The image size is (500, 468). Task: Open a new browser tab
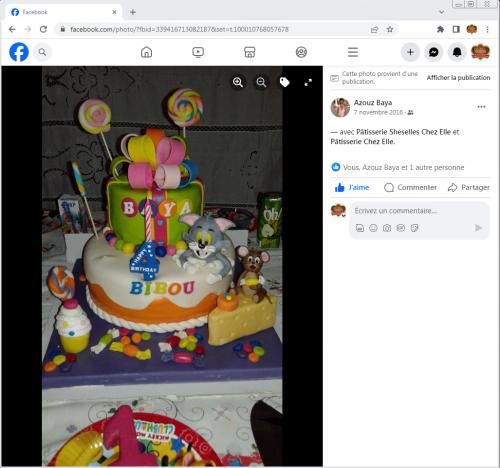[133, 12]
